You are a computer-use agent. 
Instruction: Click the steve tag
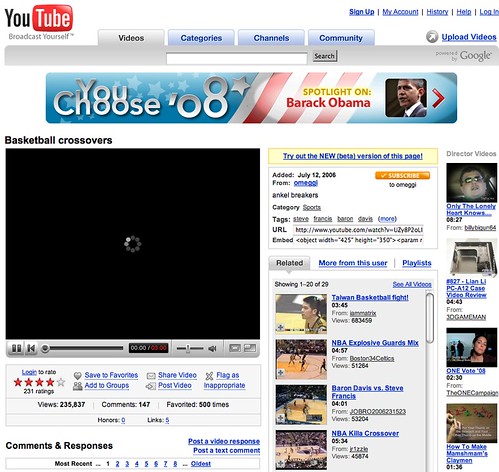click(301, 219)
